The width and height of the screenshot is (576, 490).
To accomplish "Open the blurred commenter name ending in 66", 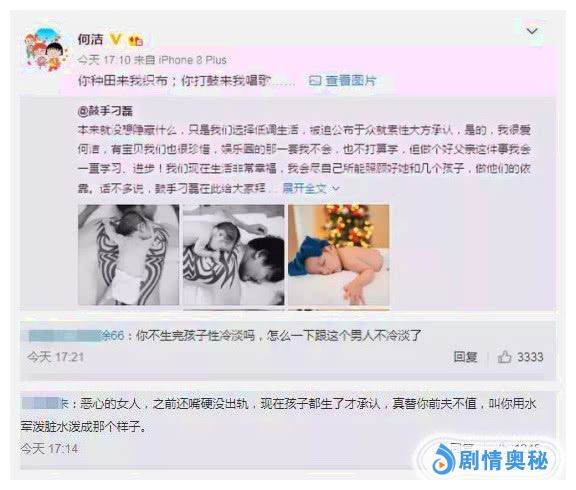I will [76, 335].
